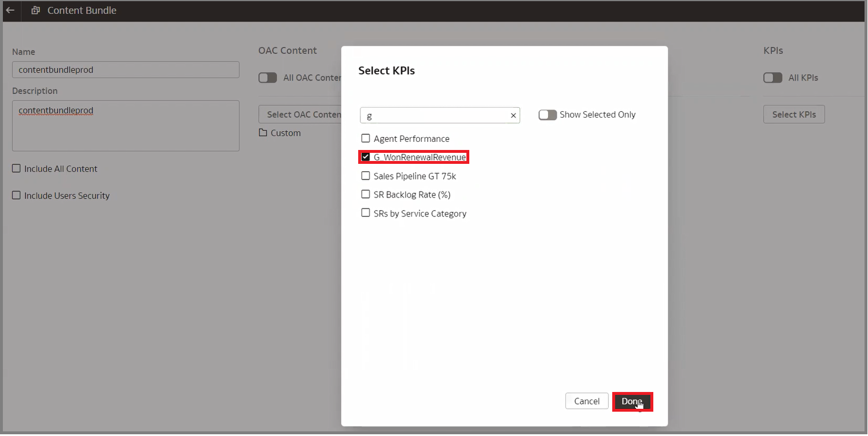
Task: Uncheck G_WonRenewalRevenue
Action: click(x=365, y=156)
